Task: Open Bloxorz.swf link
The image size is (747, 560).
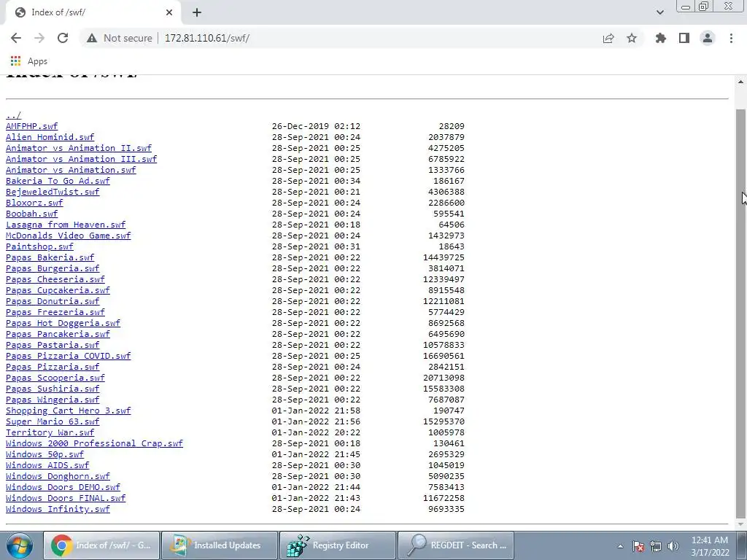Action: (34, 203)
